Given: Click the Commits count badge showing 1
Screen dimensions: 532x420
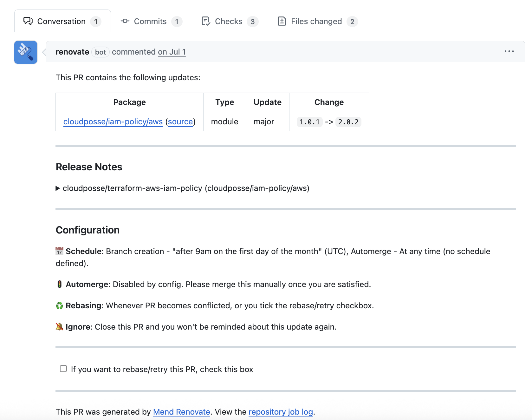Looking at the screenshot, I should [177, 22].
